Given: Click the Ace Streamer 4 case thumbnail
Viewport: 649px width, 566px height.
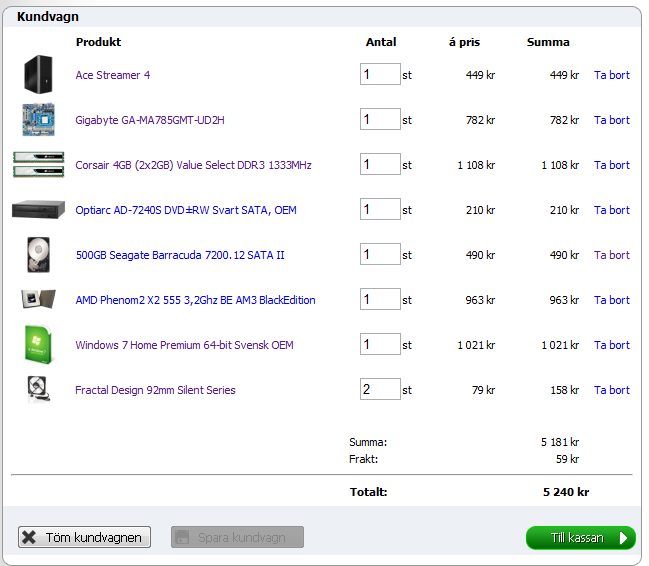Looking at the screenshot, I should 38,75.
